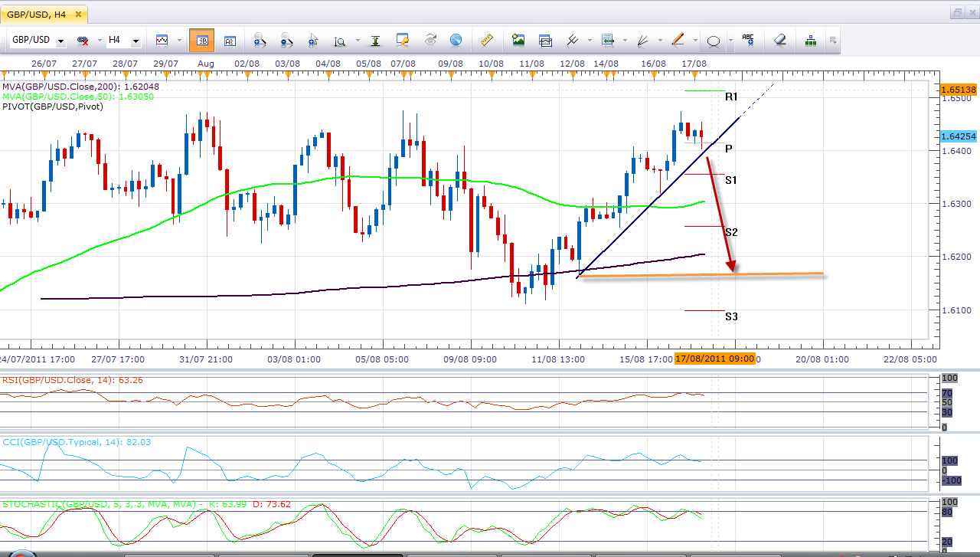Select the ruler measure tool
Viewport: 980px width, 557px height.
tap(485, 40)
